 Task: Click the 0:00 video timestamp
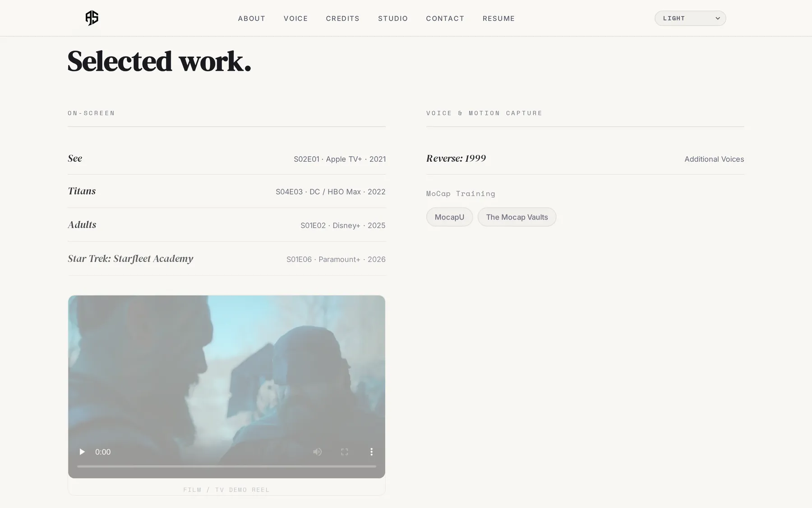[103, 452]
